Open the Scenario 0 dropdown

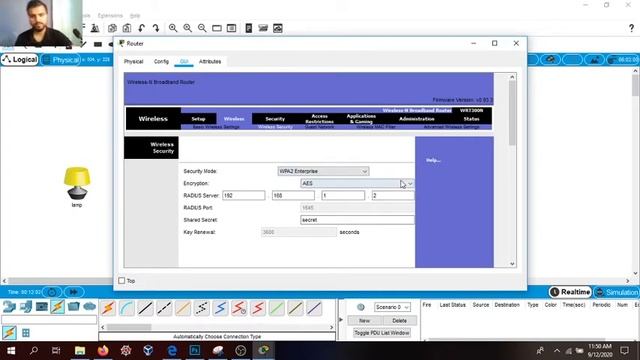[x=392, y=307]
